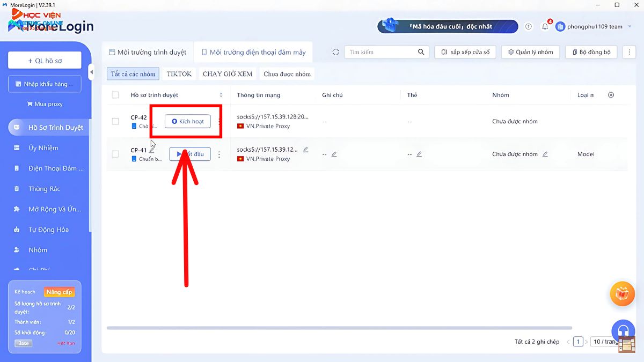Click the 'Nâng cấp' upgrade button

tap(59, 292)
